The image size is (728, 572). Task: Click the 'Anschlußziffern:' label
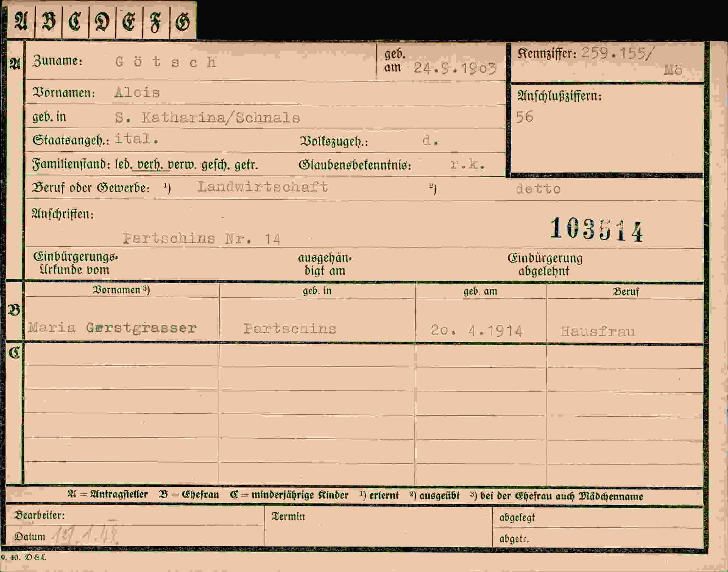click(x=560, y=96)
